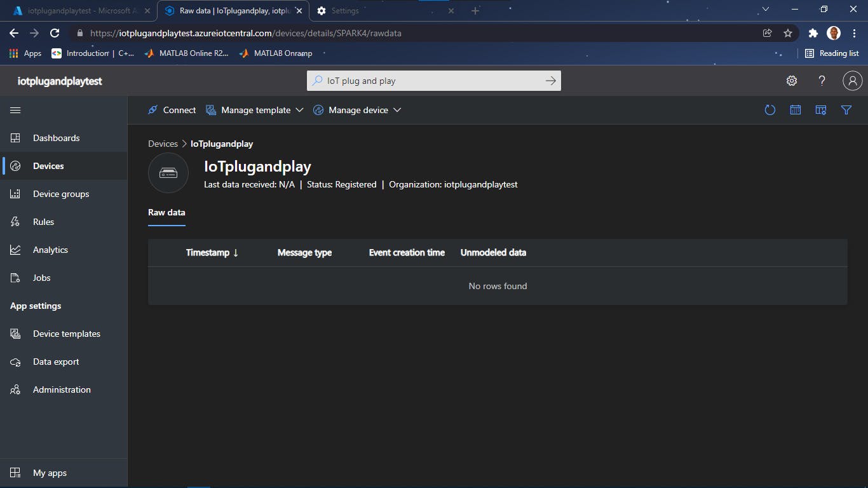Viewport: 868px width, 488px height.
Task: Collapse the sidebar with the hamburger menu icon
Action: 15,110
